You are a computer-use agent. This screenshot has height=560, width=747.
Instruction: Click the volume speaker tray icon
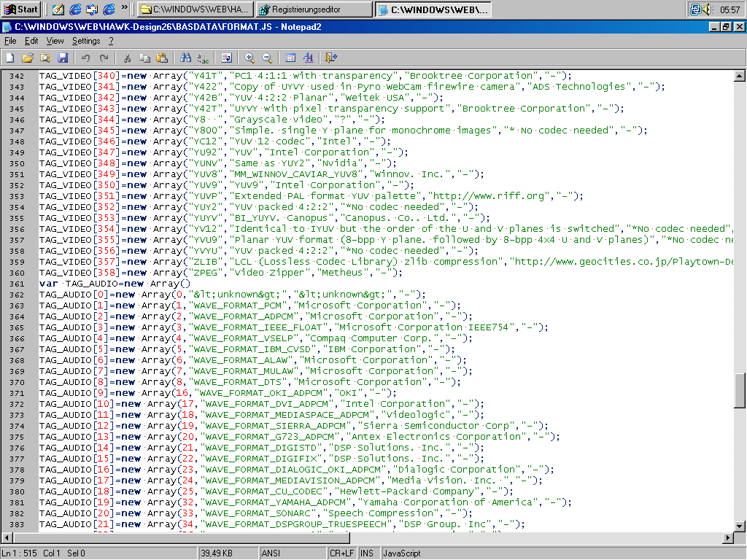[x=708, y=9]
